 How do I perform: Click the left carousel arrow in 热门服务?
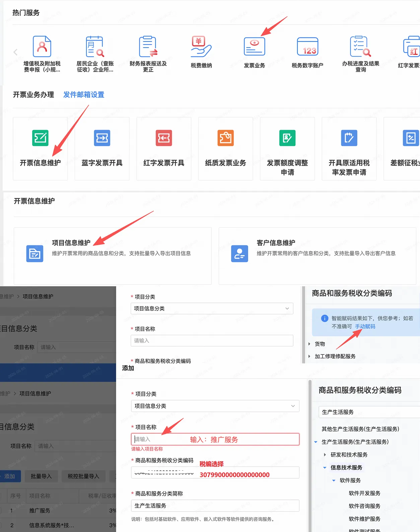[x=15, y=52]
